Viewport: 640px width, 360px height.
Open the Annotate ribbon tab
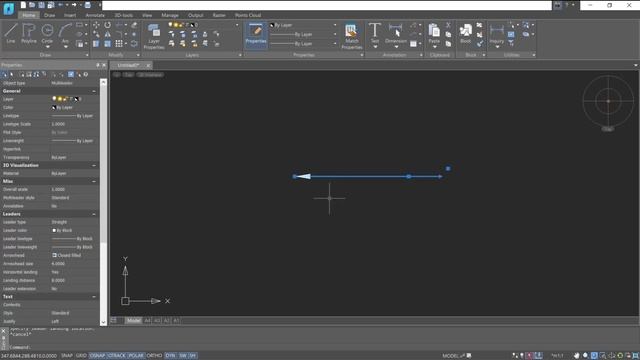[x=95, y=15]
